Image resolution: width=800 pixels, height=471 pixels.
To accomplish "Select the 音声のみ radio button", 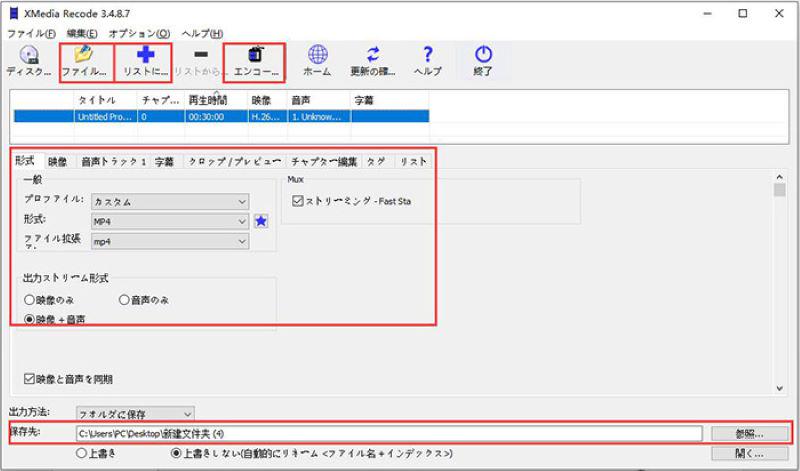I will 125,300.
